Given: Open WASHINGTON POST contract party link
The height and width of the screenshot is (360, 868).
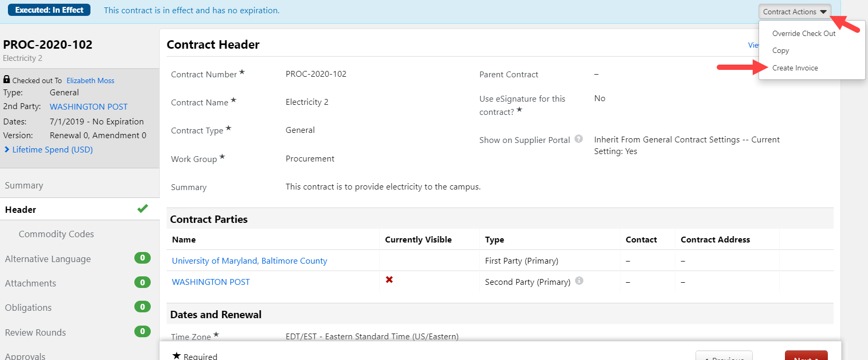Looking at the screenshot, I should [x=211, y=282].
